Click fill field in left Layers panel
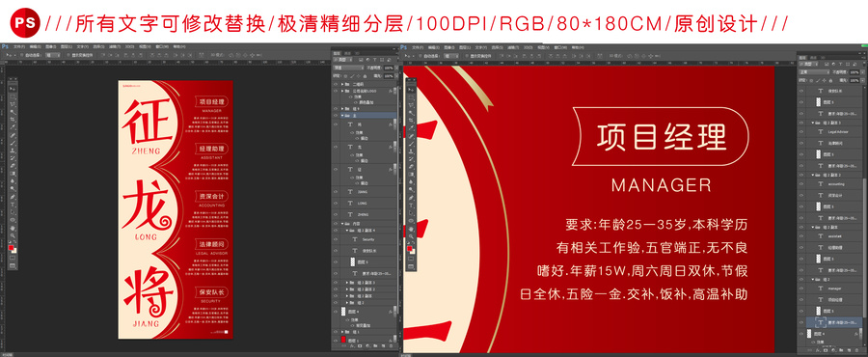This screenshot has height=357, width=868. click(x=390, y=76)
